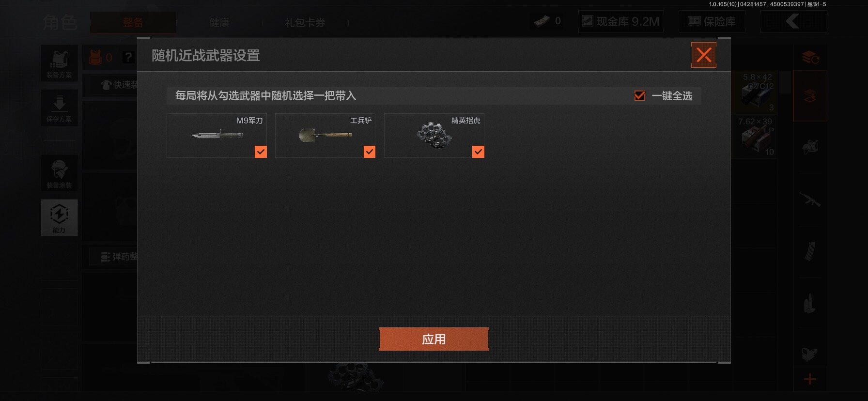Uncheck the 精英指虎 weapon checkbox
868x401 pixels.
point(478,152)
